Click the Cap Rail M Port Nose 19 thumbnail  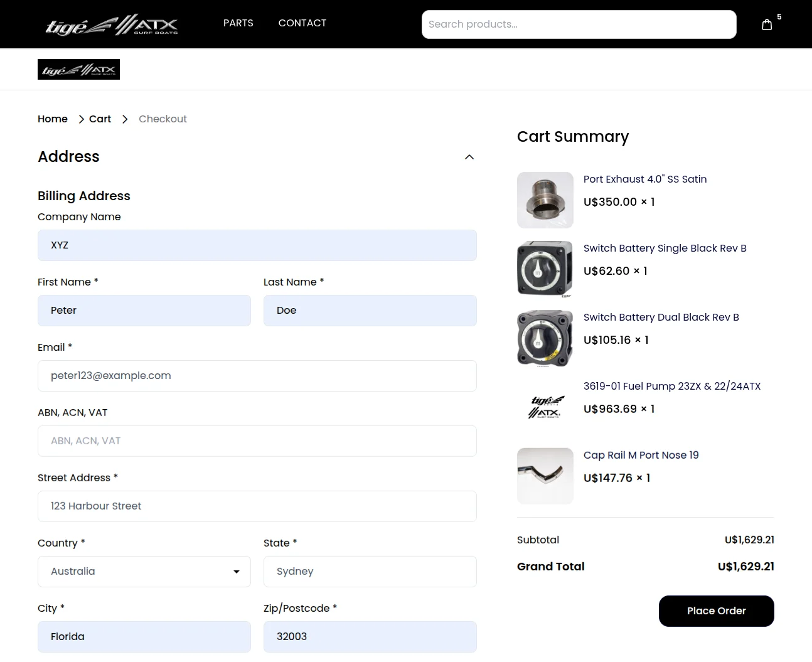pos(545,476)
